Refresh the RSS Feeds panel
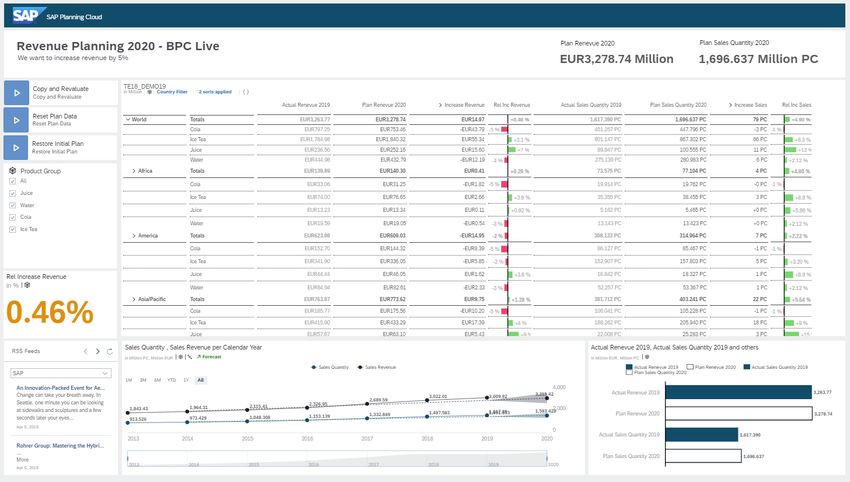 110,351
